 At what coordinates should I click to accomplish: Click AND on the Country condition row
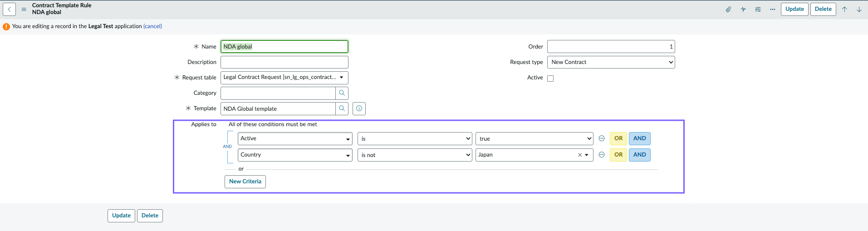click(x=640, y=155)
